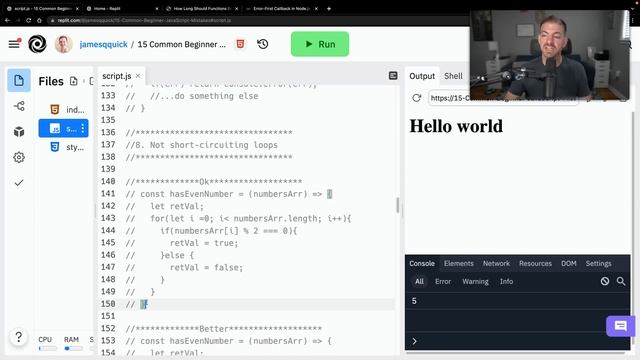Viewport: 640px width, 360px height.
Task: Select the Elements devtools tab
Action: click(x=459, y=263)
